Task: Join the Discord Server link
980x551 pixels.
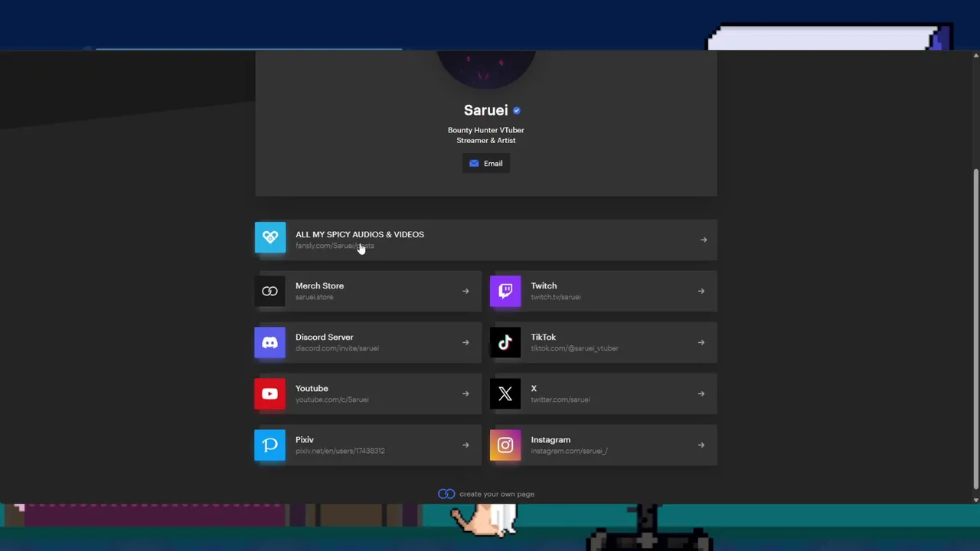Action: [368, 342]
